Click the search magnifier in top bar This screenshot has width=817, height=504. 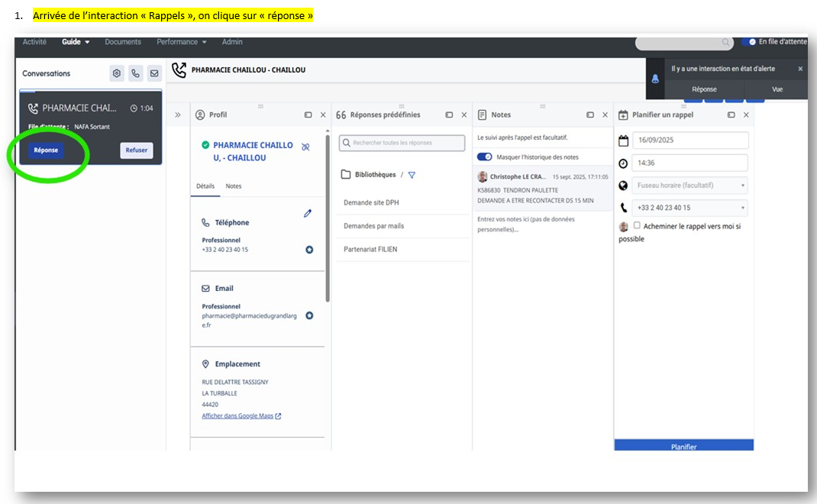point(725,42)
